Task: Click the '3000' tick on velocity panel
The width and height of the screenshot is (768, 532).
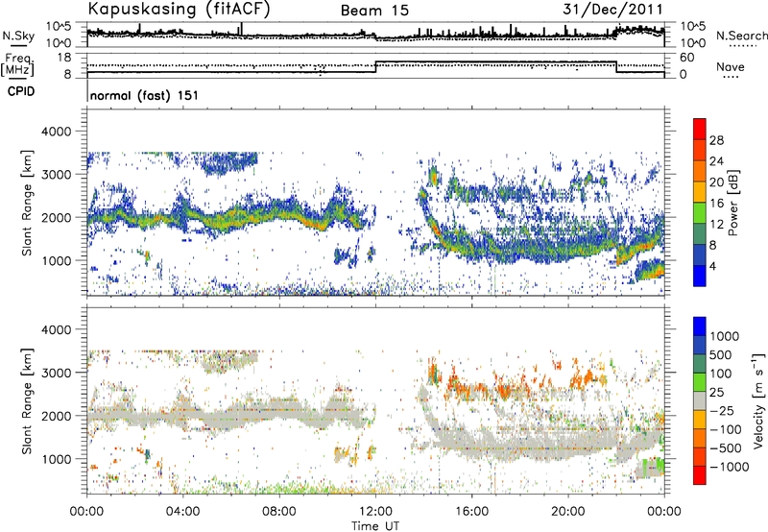Action: click(x=57, y=373)
